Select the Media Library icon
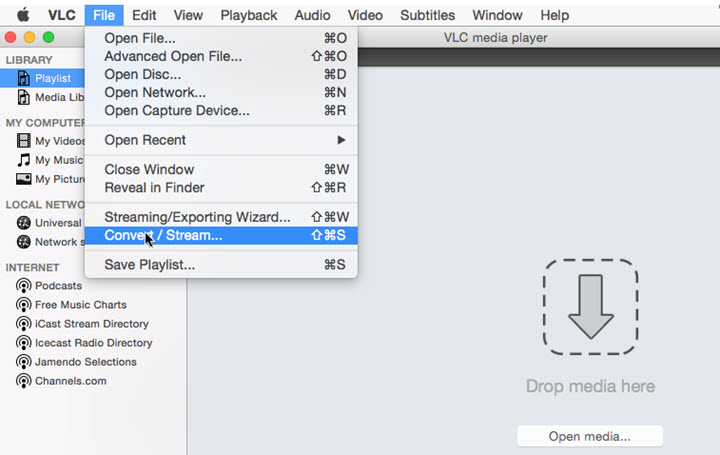Screen dimensions: 720x455 (24, 97)
